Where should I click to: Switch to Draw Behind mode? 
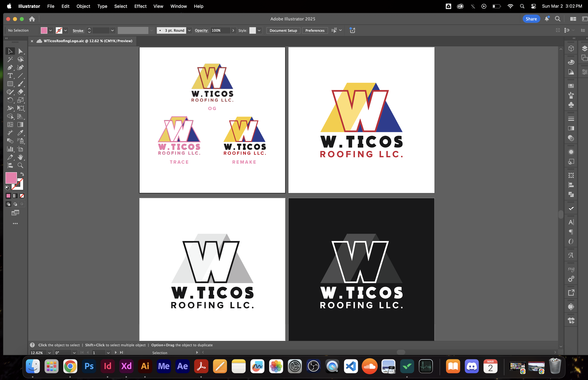click(x=15, y=204)
